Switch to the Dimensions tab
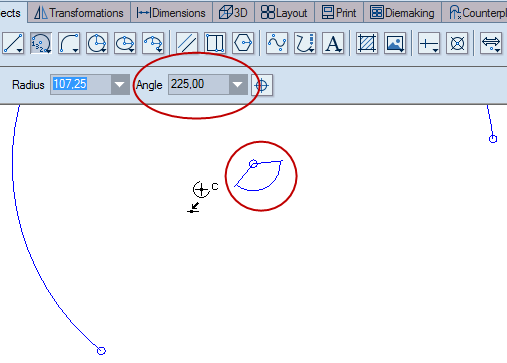The image size is (507, 363). 171,13
